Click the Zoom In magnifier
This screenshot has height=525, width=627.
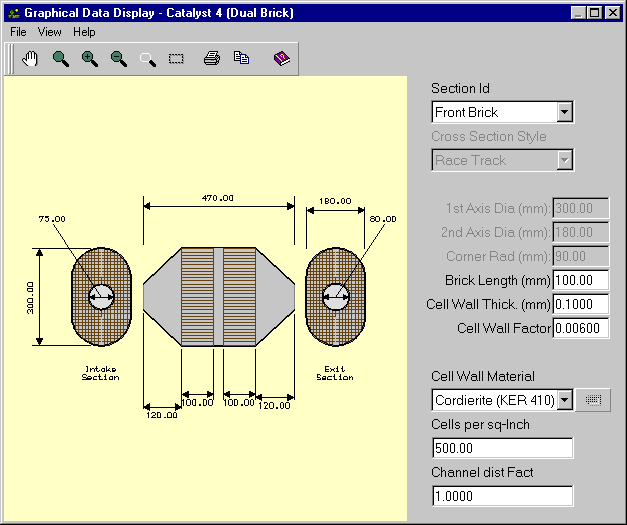90,59
